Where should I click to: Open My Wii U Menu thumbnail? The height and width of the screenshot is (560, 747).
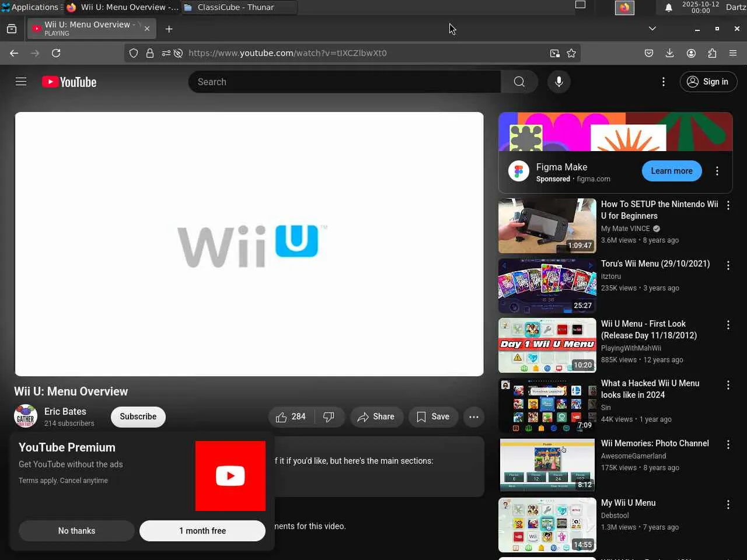(x=547, y=525)
